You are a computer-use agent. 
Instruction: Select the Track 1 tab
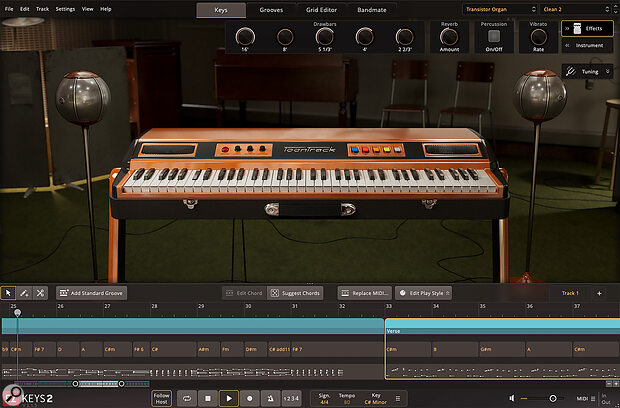click(570, 293)
